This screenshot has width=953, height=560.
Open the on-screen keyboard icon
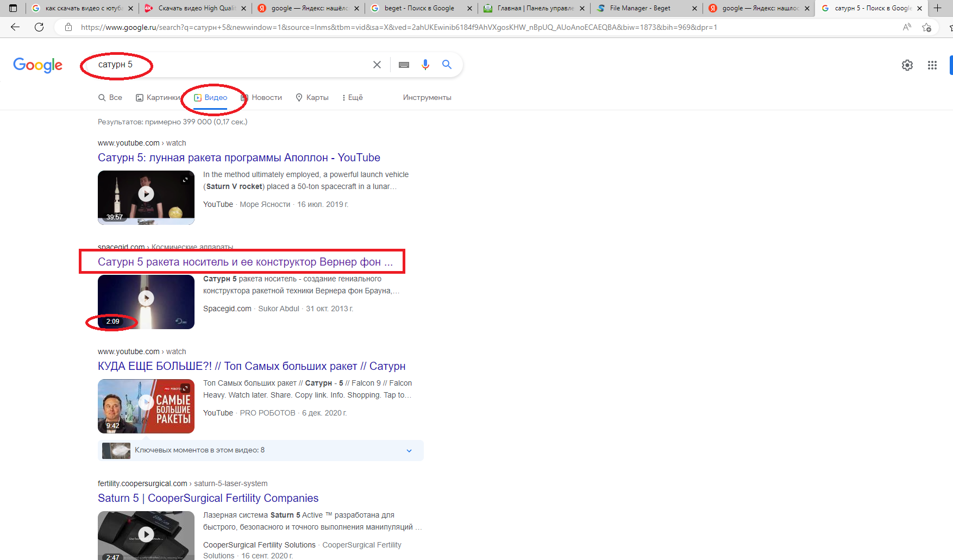(x=404, y=65)
